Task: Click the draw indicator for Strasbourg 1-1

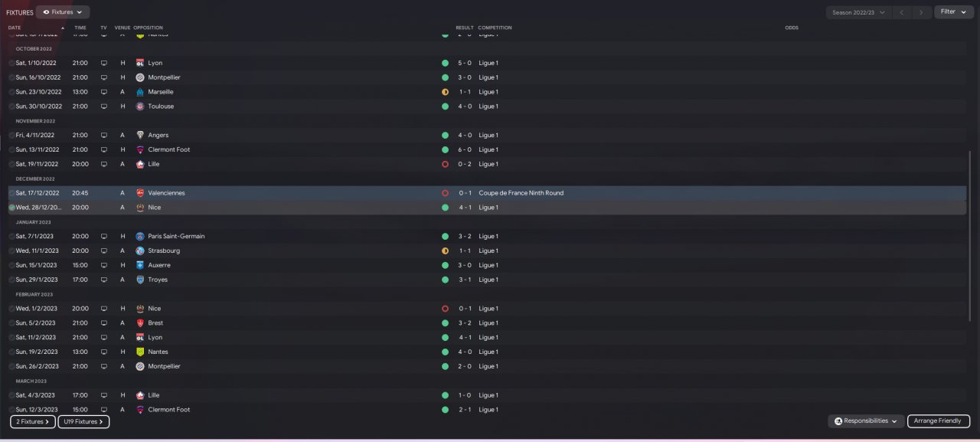Action: pos(445,250)
